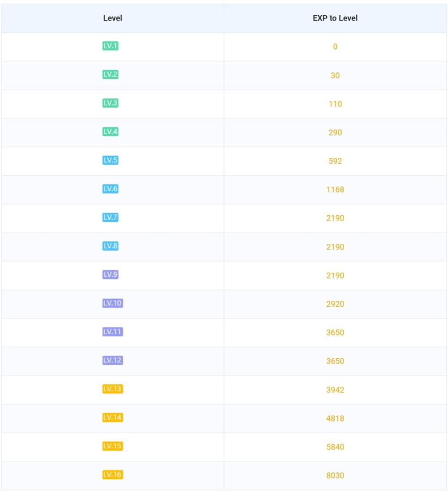This screenshot has width=448, height=496.
Task: Select the LV.3 level badge
Action: coord(110,103)
